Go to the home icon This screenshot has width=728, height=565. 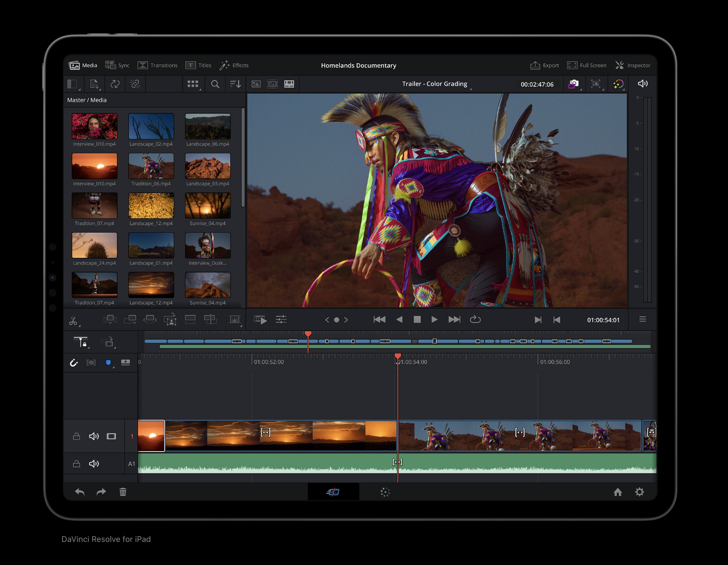click(618, 492)
